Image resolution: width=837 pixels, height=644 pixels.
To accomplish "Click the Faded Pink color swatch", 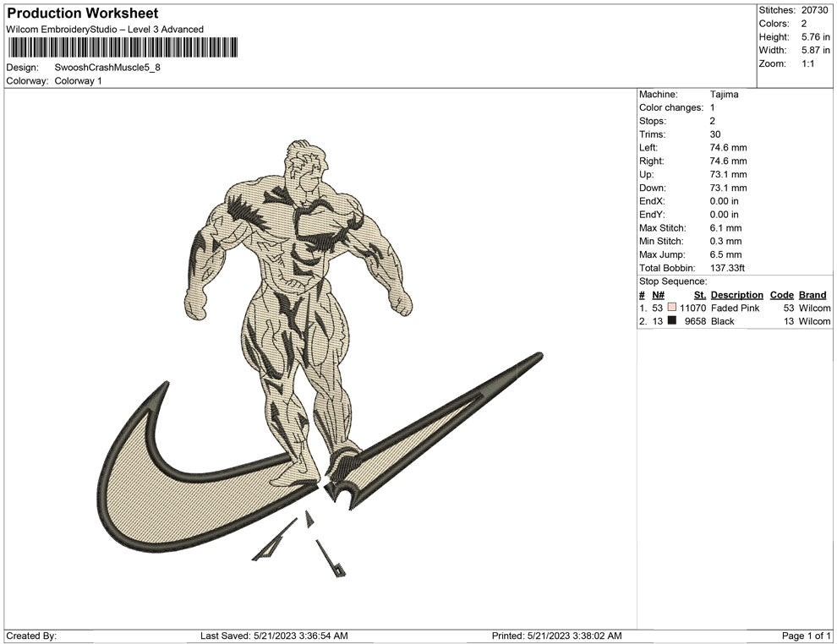I will [672, 308].
